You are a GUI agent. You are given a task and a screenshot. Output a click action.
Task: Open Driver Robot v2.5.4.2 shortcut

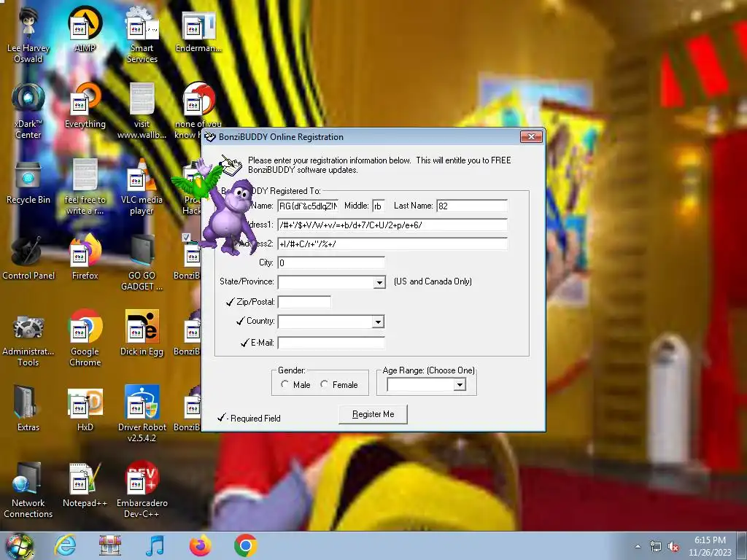coord(142,414)
